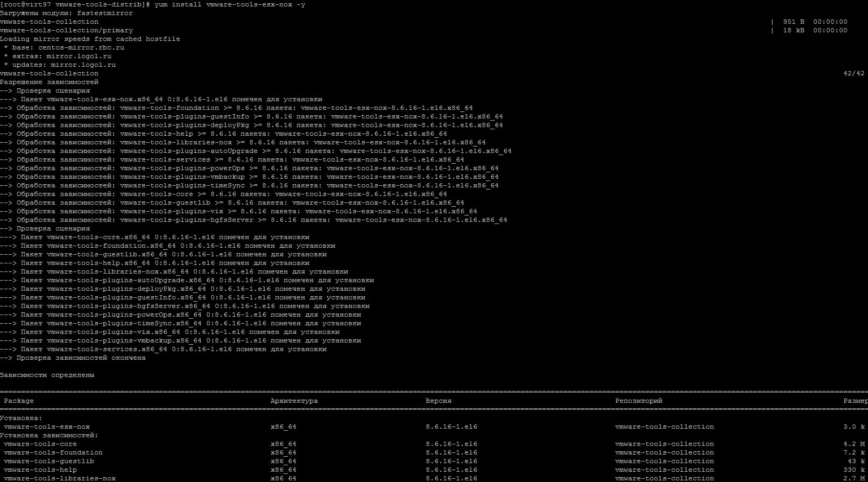Image resolution: width=868 pixels, height=482 pixels.
Task: Click the "3.0 k" size value
Action: click(x=854, y=427)
